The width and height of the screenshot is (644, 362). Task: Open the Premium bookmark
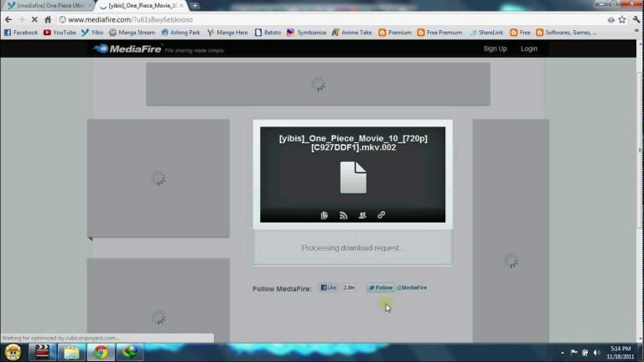click(x=395, y=32)
